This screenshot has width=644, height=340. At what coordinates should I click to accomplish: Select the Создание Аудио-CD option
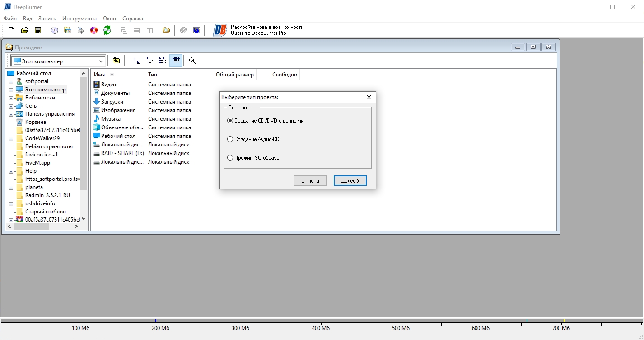pos(253,139)
